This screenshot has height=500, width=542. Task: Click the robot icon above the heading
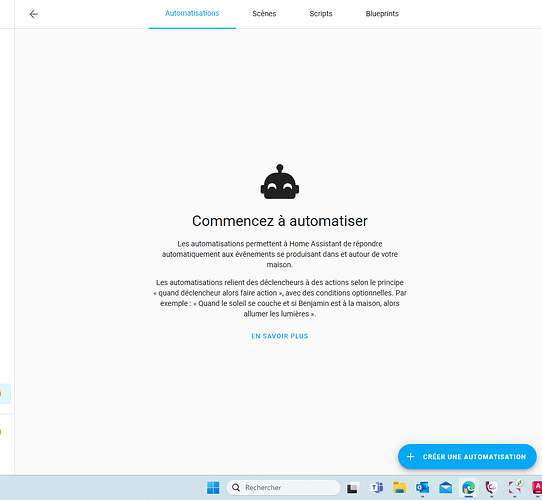280,182
